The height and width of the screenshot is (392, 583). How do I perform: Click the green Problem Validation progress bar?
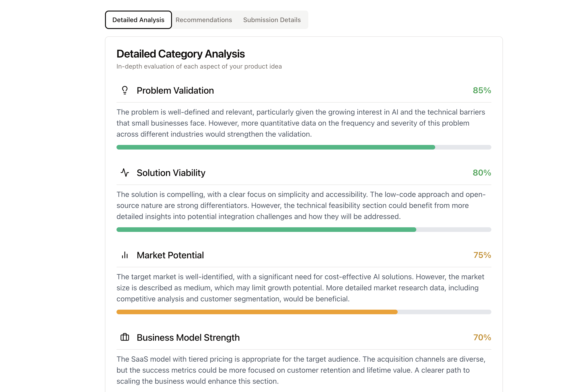point(275,147)
